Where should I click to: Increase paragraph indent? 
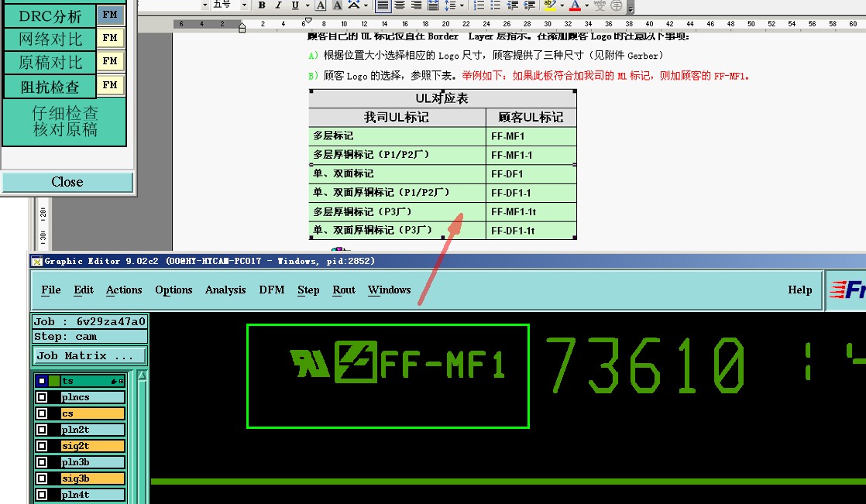[529, 5]
